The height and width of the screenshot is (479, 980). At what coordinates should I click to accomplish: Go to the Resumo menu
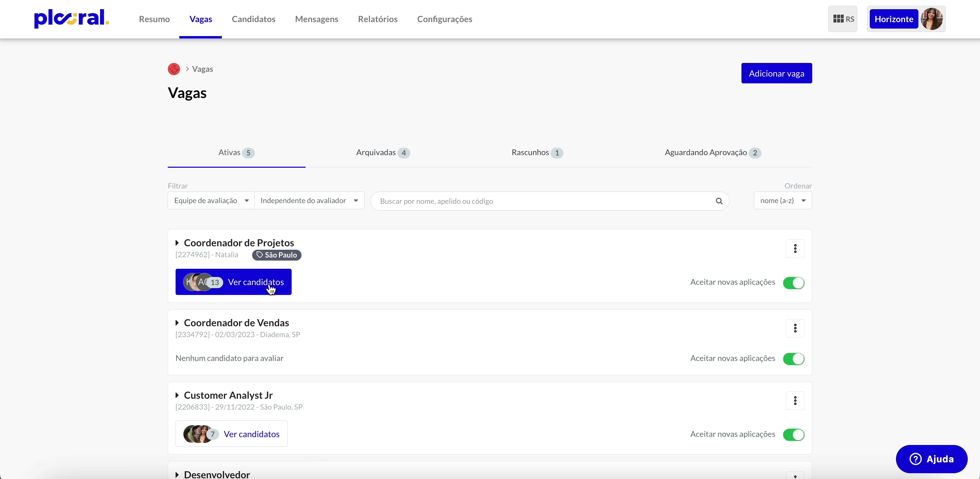(x=154, y=19)
